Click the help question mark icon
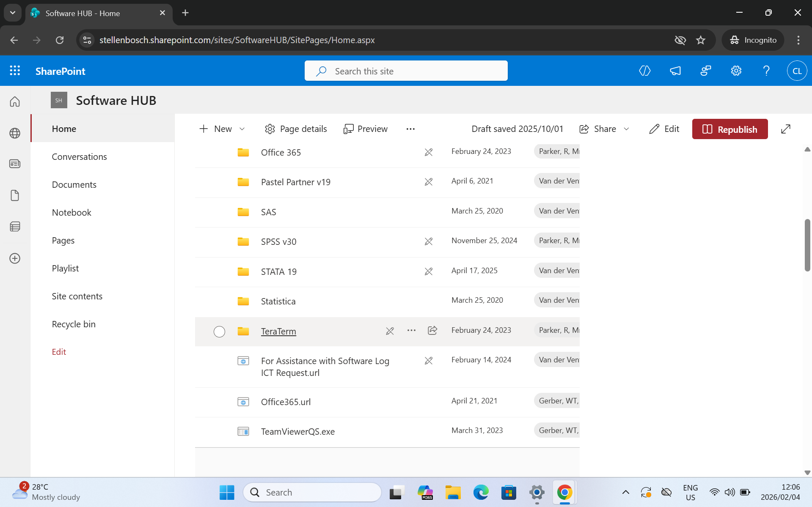 point(766,71)
